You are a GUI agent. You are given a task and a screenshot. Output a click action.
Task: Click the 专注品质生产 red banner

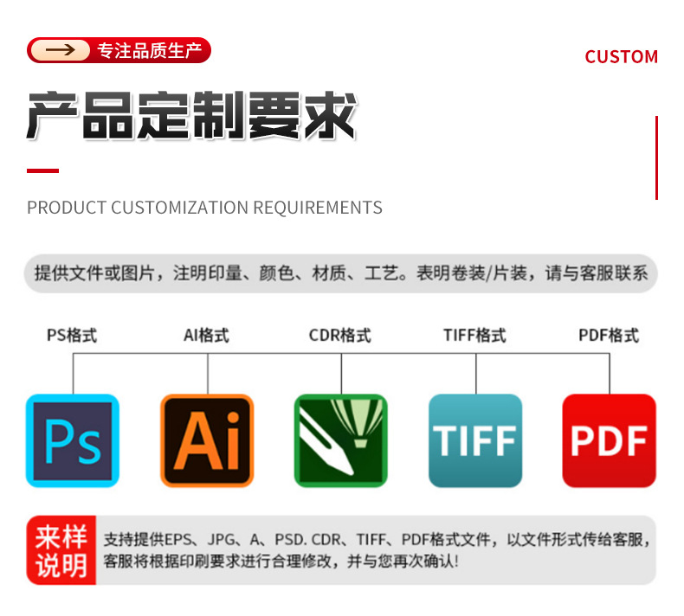click(119, 50)
